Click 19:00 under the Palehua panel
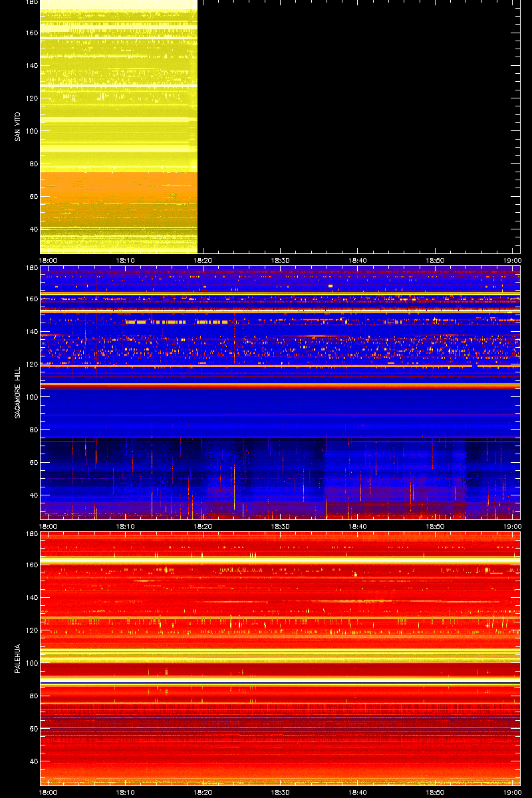The height and width of the screenshot is (798, 532). coord(511,792)
